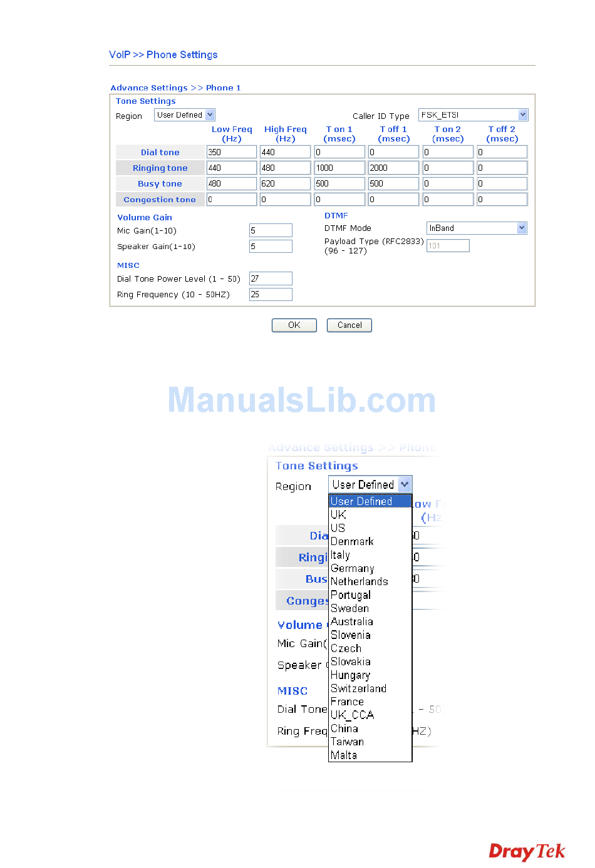
Task: Click the 'Volume Gain' section label above Mic Gain(1-10)
Action: (145, 218)
